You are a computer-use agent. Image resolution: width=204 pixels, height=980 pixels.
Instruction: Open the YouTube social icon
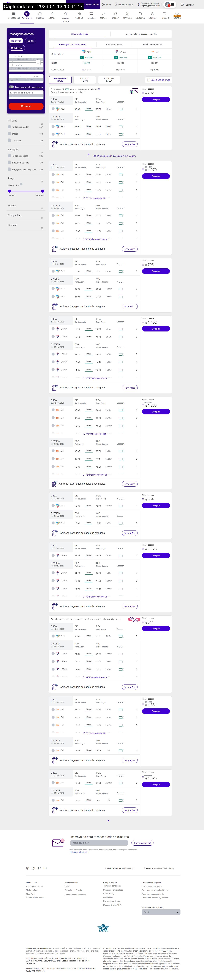45,868
